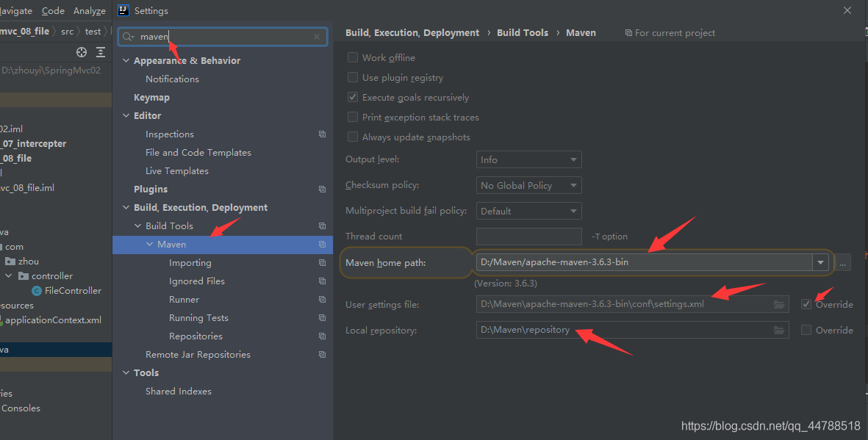This screenshot has width=868, height=440.
Task: Select Remote Jar Repositories page
Action: [x=198, y=355]
